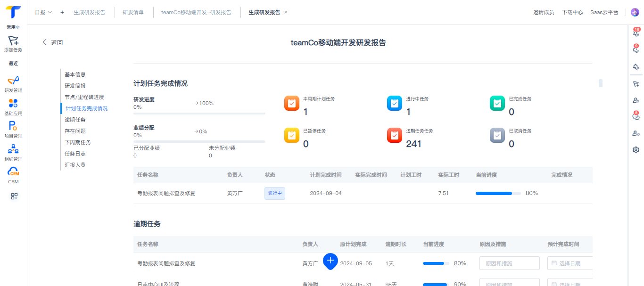The image size is (644, 286).
Task: Click the user avatar at top right
Action: coord(635,12)
